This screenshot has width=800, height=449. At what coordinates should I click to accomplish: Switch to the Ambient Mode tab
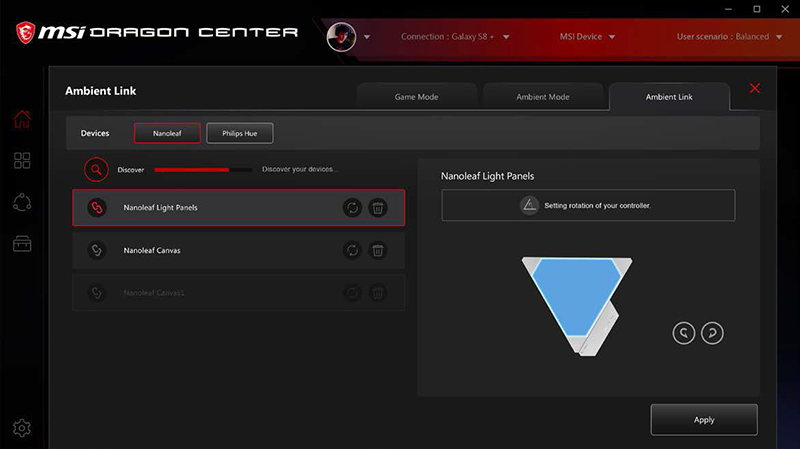click(543, 97)
